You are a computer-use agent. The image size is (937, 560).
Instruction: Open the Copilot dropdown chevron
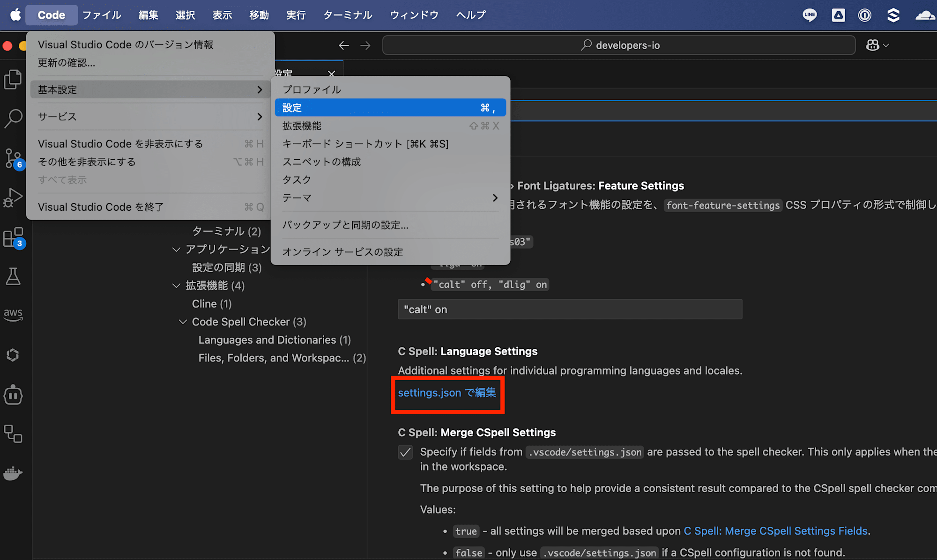(886, 45)
